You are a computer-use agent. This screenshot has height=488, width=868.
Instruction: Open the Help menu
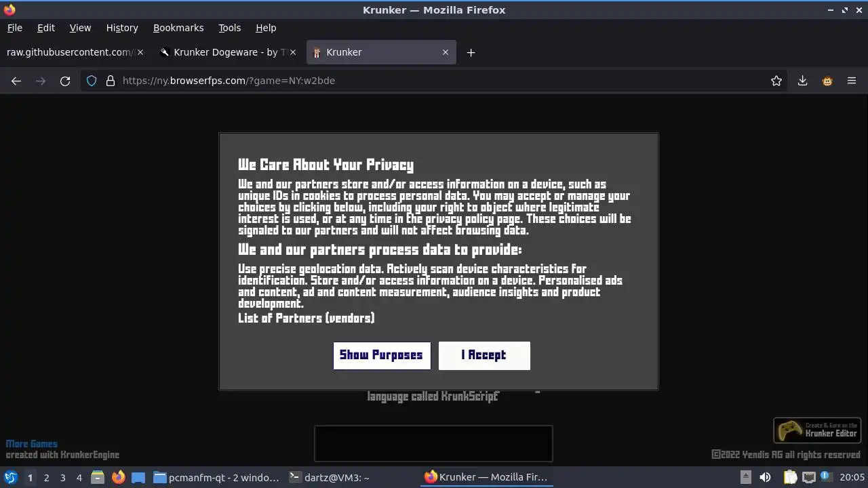point(266,28)
